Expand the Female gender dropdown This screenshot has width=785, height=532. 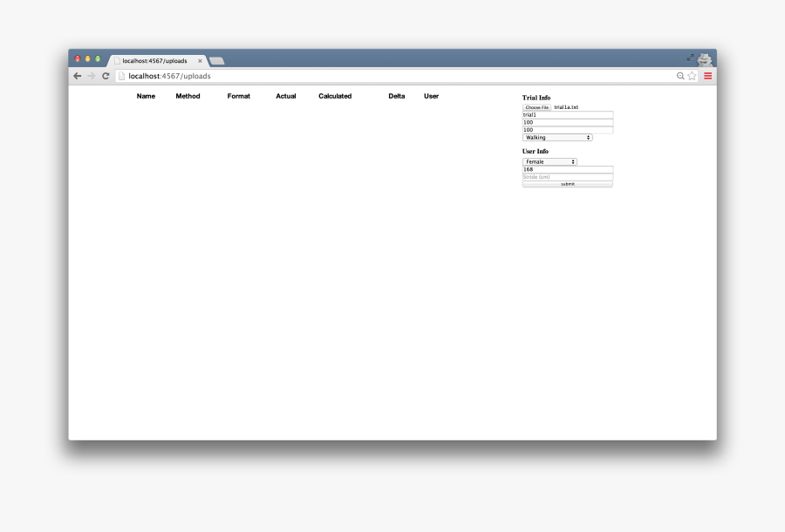[x=549, y=161]
